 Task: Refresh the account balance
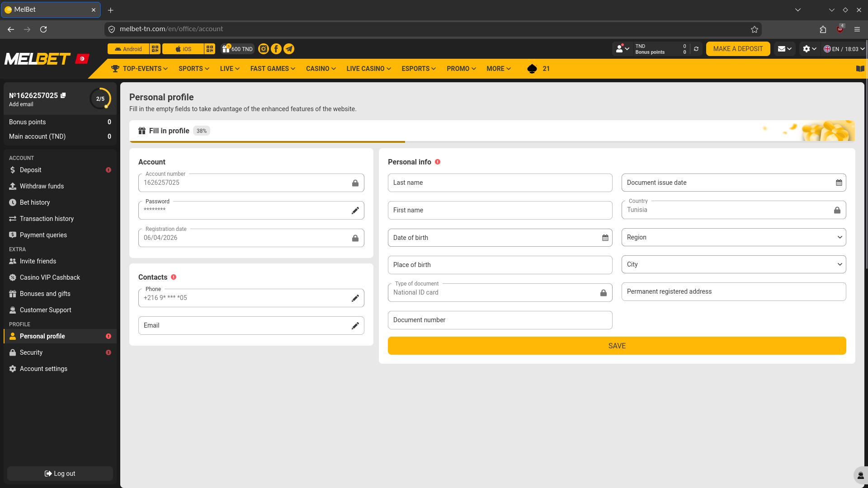(696, 49)
